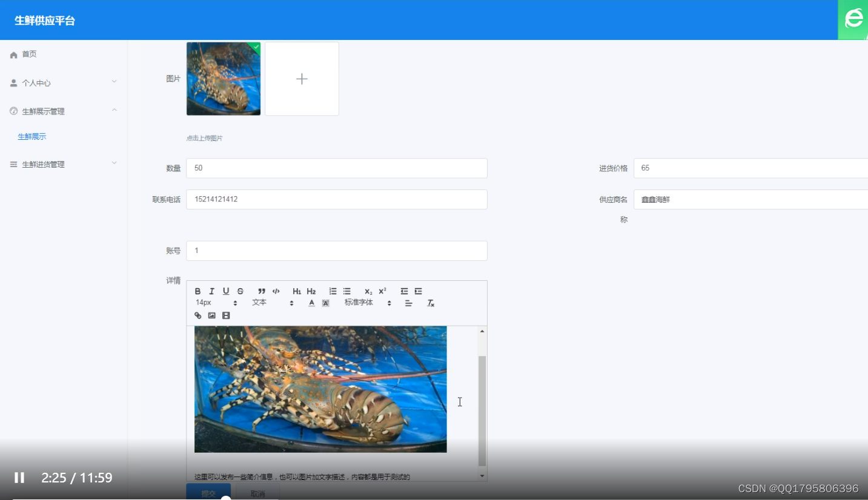This screenshot has width=868, height=500.
Task: Increase text indent
Action: click(x=418, y=291)
